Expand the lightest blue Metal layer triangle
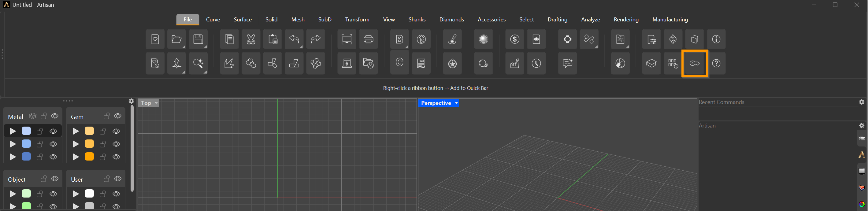868x211 pixels. (x=13, y=131)
